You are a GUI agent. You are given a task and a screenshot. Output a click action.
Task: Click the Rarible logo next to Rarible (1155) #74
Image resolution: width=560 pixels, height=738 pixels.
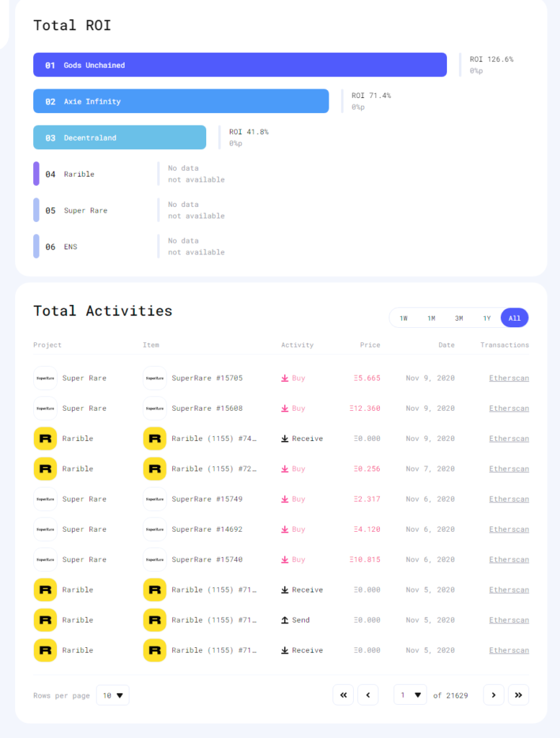(x=155, y=439)
